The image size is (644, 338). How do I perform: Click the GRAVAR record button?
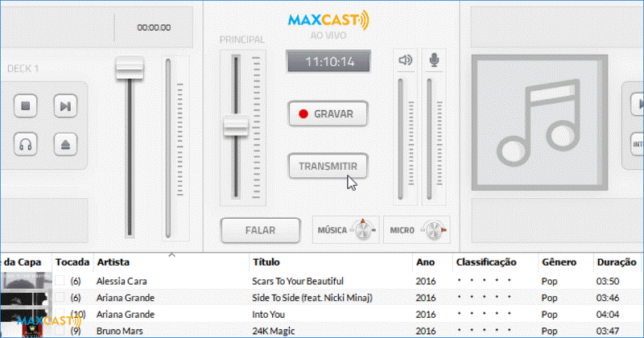(328, 113)
